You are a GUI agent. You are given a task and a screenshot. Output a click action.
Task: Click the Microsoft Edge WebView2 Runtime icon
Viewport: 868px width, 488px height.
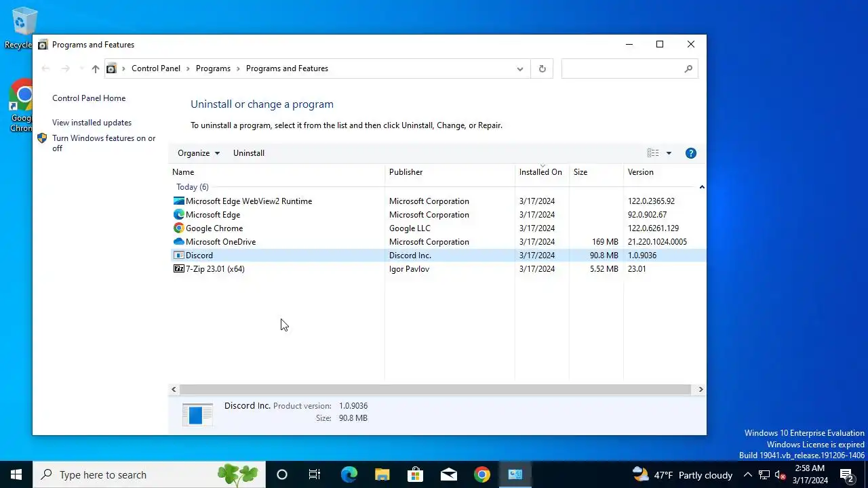pyautogui.click(x=179, y=201)
